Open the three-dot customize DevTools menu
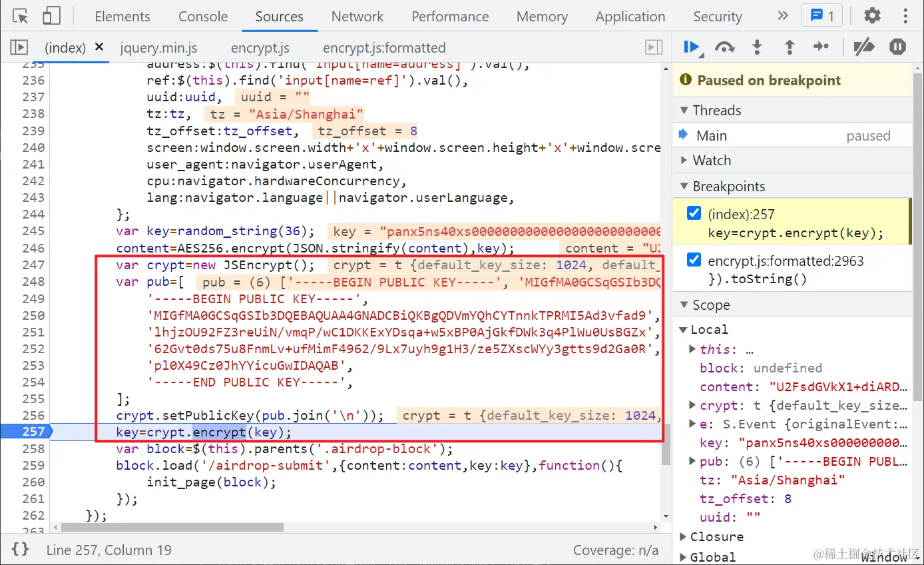The height and width of the screenshot is (565, 924). click(x=906, y=16)
